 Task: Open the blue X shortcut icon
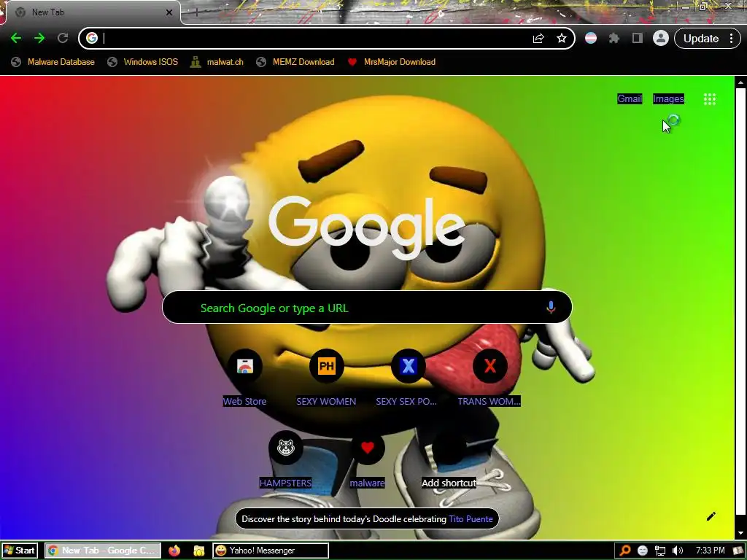[408, 366]
